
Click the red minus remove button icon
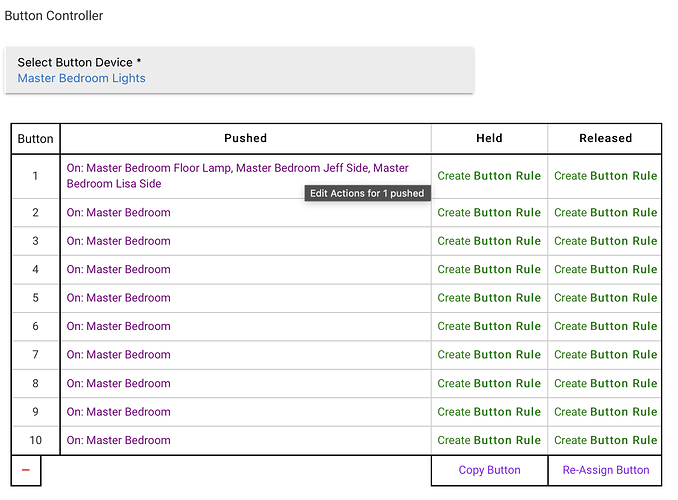(25, 470)
